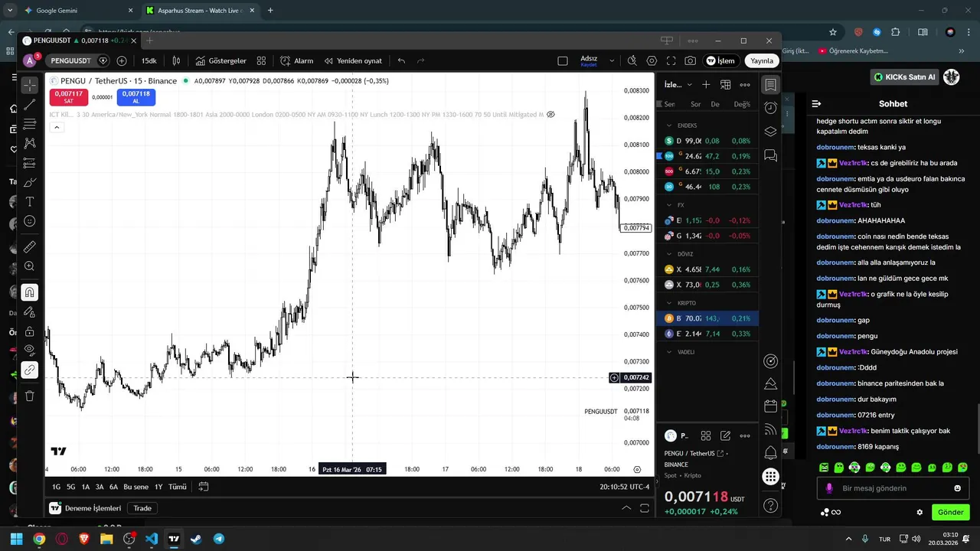980x551 pixels.
Task: Click the İşlem trade button
Action: click(720, 60)
